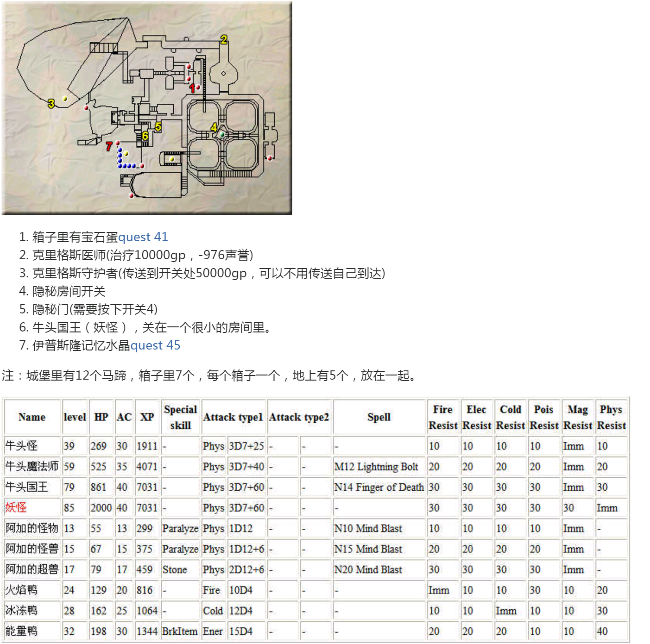Select the 2D12+6 attack cell

point(246,569)
